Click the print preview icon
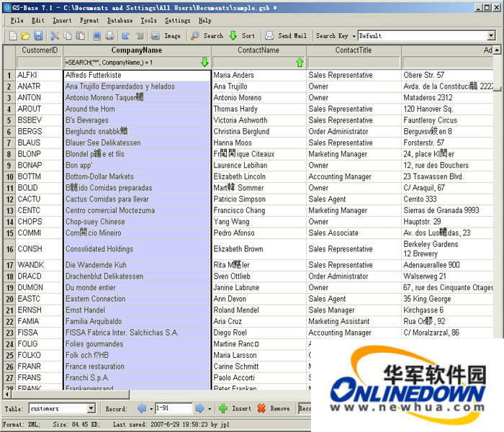 pyautogui.click(x=96, y=36)
